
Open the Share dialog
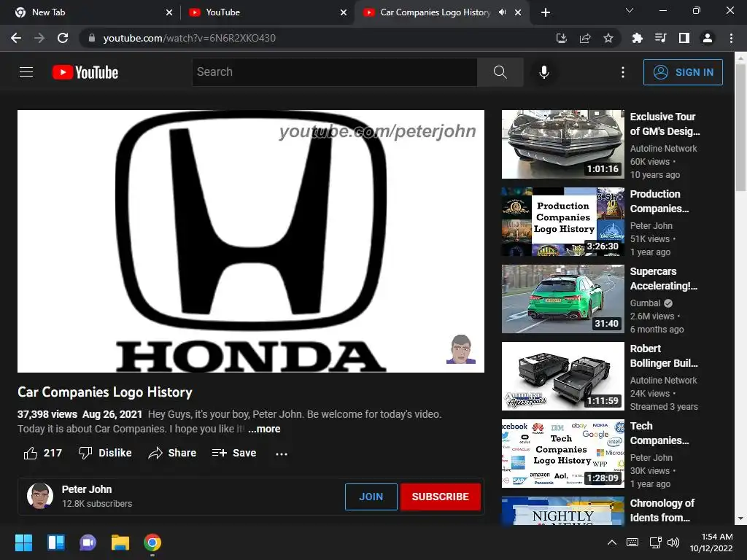(172, 453)
